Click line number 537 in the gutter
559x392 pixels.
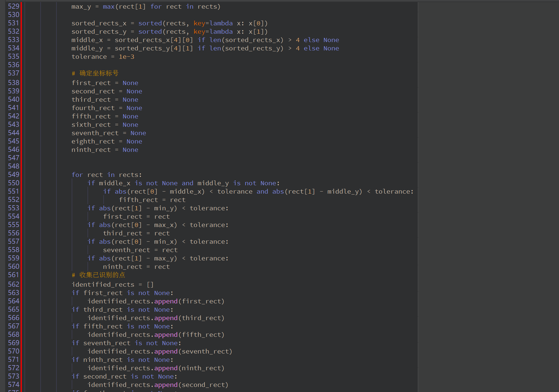click(13, 73)
